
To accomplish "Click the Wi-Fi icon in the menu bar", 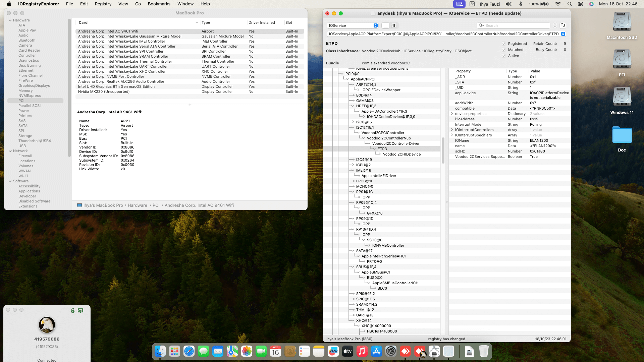I will [x=558, y=4].
